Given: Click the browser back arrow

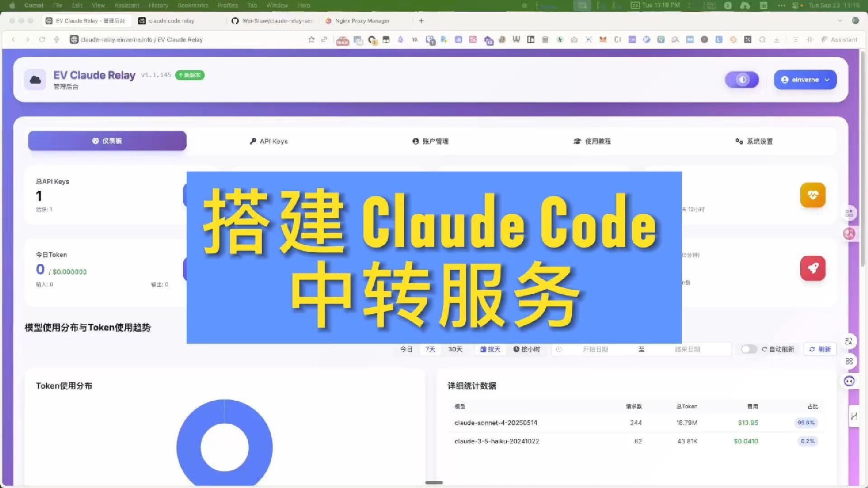Looking at the screenshot, I should 14,40.
